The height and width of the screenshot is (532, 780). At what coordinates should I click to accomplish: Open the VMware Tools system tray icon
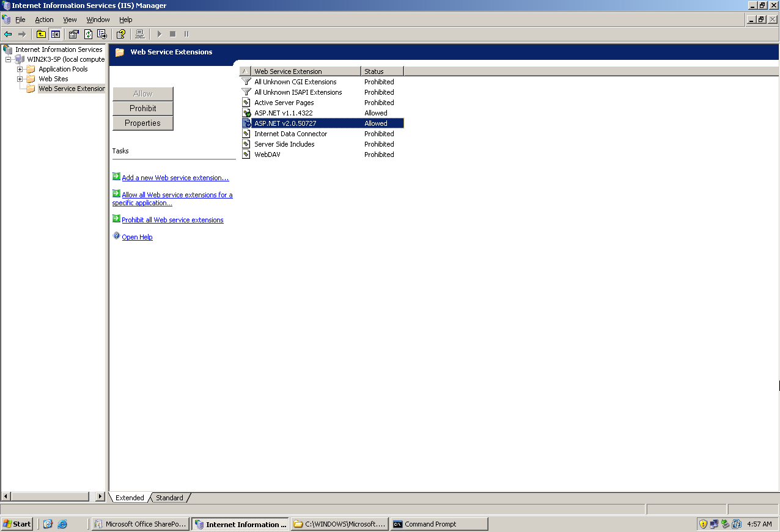tap(737, 524)
